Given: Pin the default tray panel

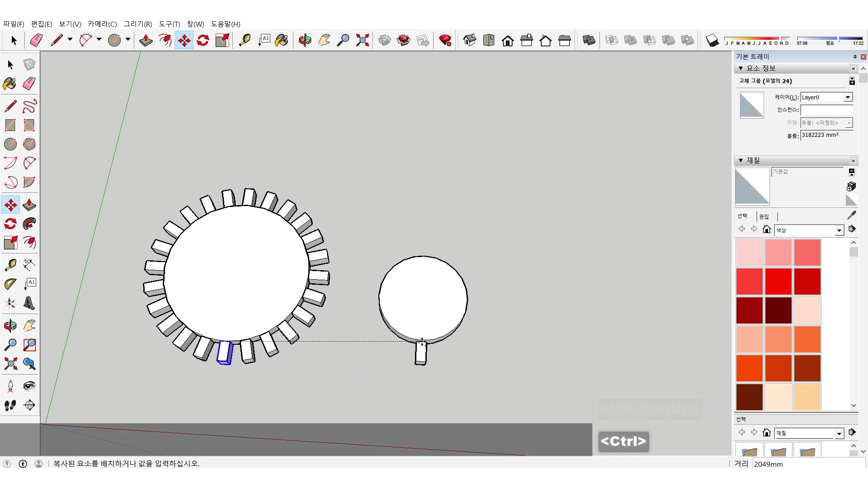Looking at the screenshot, I should tap(854, 56).
